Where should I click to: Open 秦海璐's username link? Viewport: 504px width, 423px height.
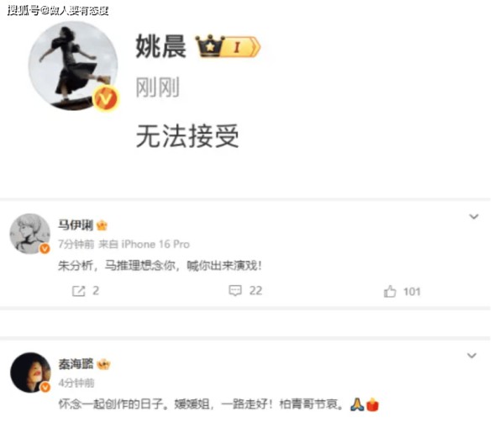click(76, 364)
